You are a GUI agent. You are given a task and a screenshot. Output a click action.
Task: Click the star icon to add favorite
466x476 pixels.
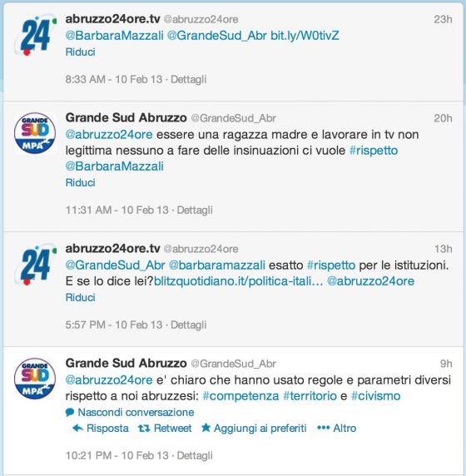coord(206,428)
